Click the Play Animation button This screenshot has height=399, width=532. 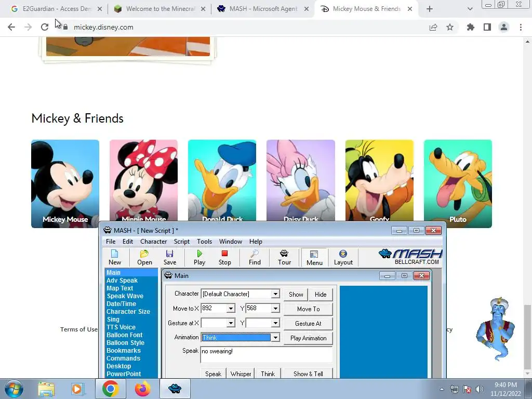tap(308, 338)
